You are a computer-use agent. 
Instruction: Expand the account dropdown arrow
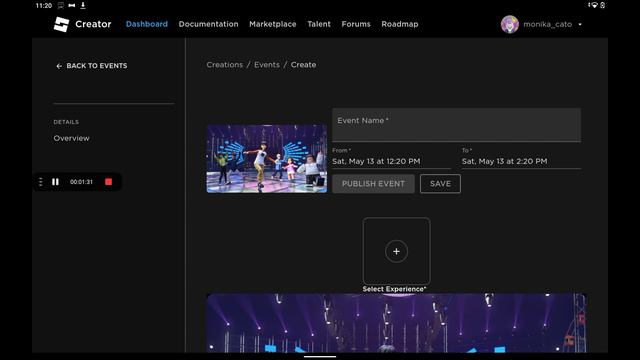pos(580,24)
